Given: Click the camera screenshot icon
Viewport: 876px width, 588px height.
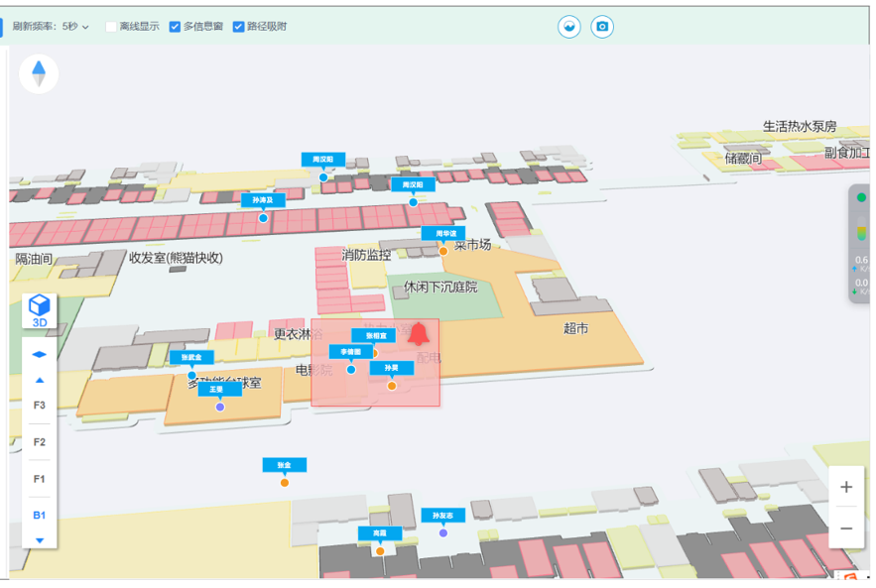Looking at the screenshot, I should coord(602,27).
